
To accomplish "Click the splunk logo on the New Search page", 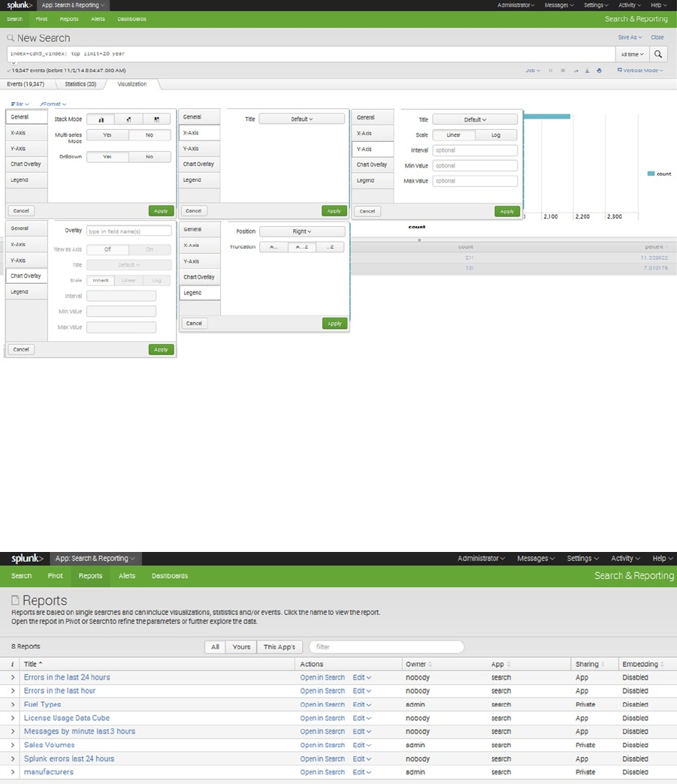I will pyautogui.click(x=20, y=5).
